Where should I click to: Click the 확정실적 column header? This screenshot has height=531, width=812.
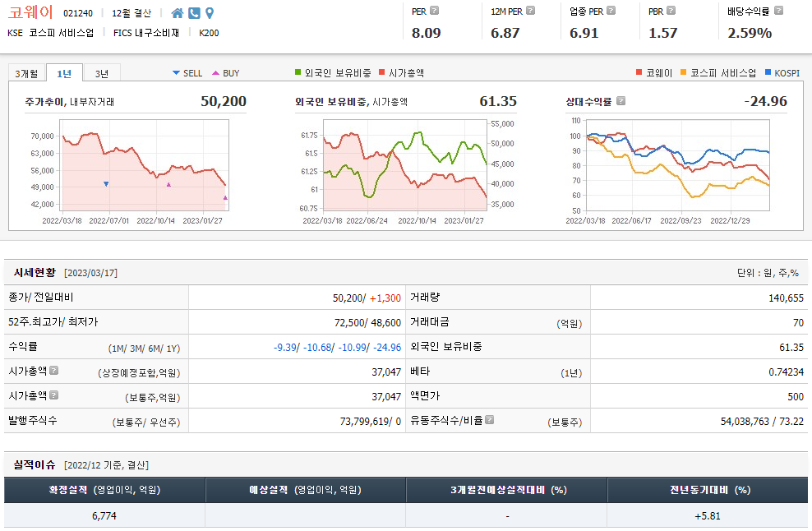104,490
